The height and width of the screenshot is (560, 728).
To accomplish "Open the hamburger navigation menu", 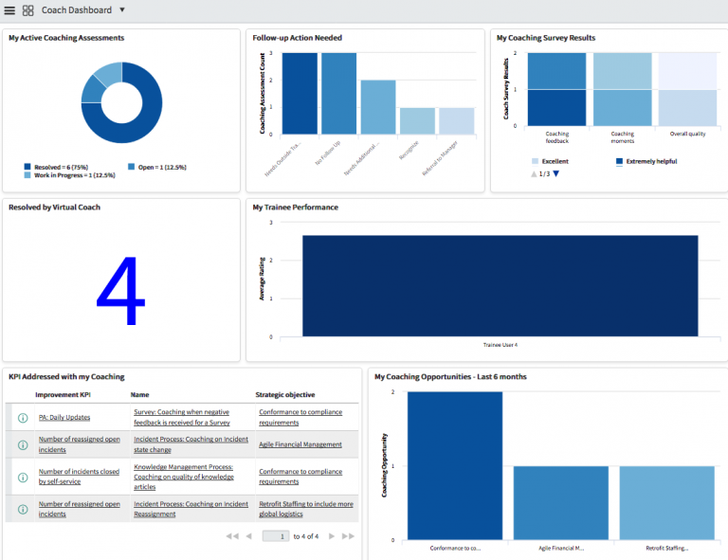I will [9, 10].
